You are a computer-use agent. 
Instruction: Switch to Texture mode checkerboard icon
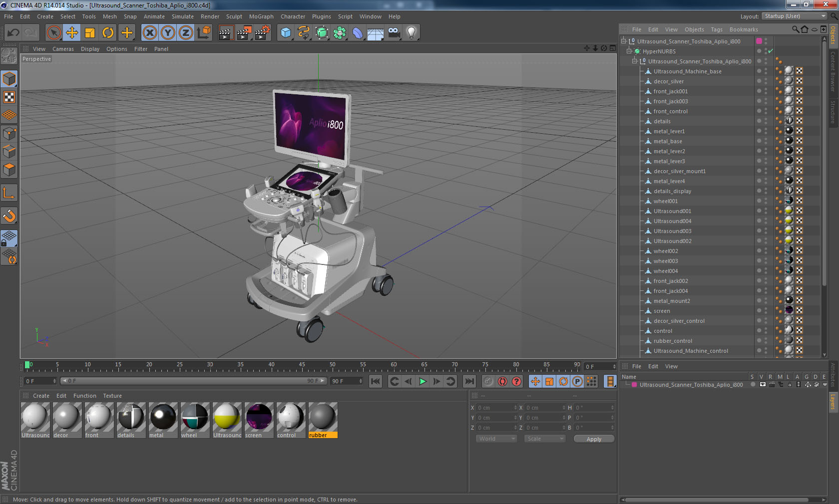pos(9,97)
